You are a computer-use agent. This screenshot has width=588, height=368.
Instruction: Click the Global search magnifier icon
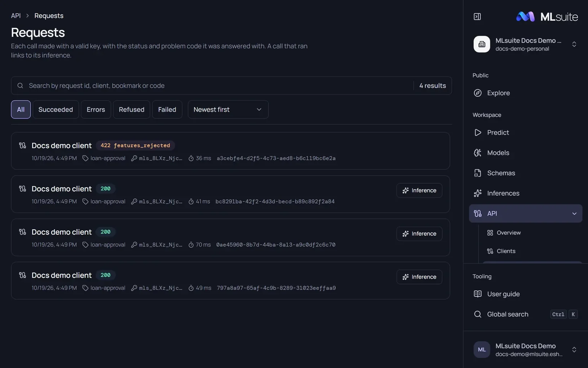click(x=477, y=314)
